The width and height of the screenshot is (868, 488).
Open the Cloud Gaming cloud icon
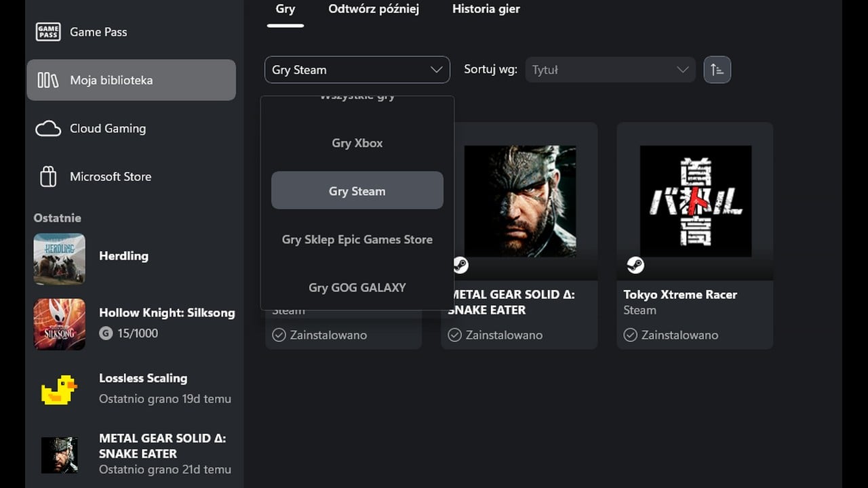[x=48, y=128]
